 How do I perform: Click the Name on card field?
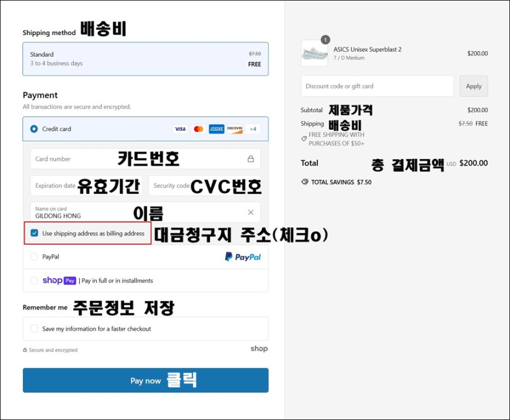145,212
